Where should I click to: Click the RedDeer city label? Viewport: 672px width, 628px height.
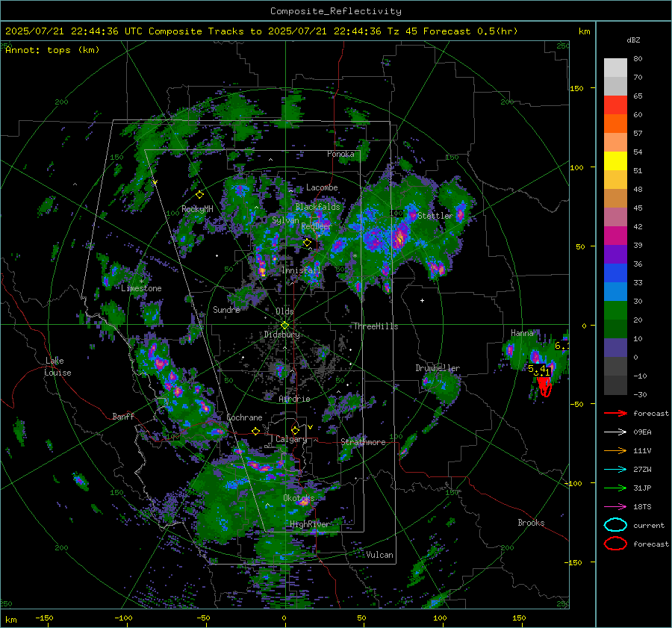pyautogui.click(x=317, y=226)
